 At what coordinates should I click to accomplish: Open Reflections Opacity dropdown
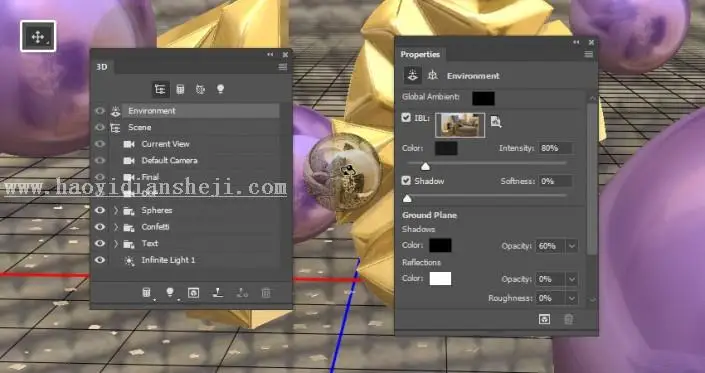point(571,279)
